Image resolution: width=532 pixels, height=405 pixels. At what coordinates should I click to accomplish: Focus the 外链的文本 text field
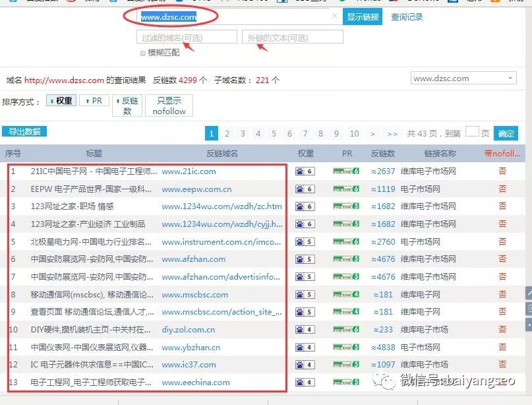pos(293,37)
